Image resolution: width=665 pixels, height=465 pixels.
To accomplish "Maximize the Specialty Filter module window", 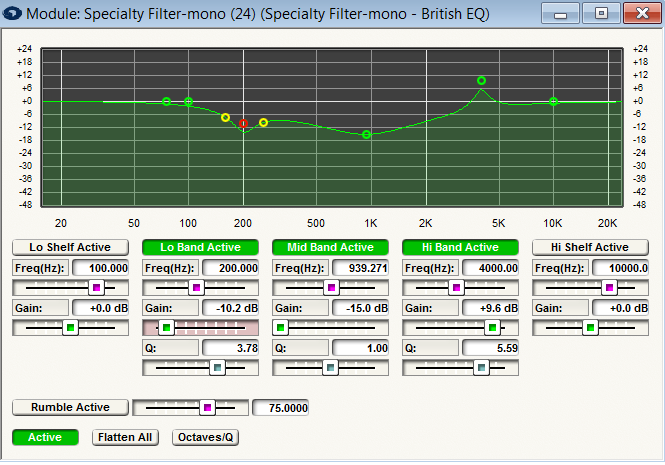I will pos(601,14).
